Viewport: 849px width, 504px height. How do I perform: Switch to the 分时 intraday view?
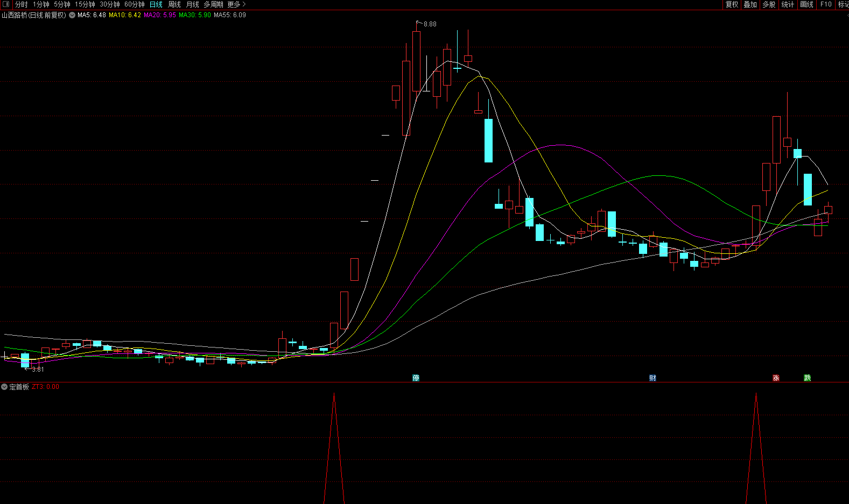coord(21,4)
